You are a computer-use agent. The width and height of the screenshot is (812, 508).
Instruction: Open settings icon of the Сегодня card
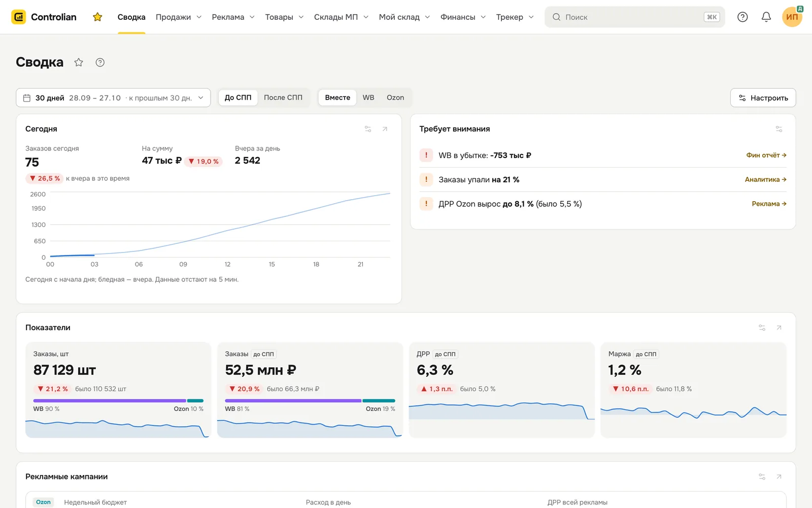tap(368, 129)
